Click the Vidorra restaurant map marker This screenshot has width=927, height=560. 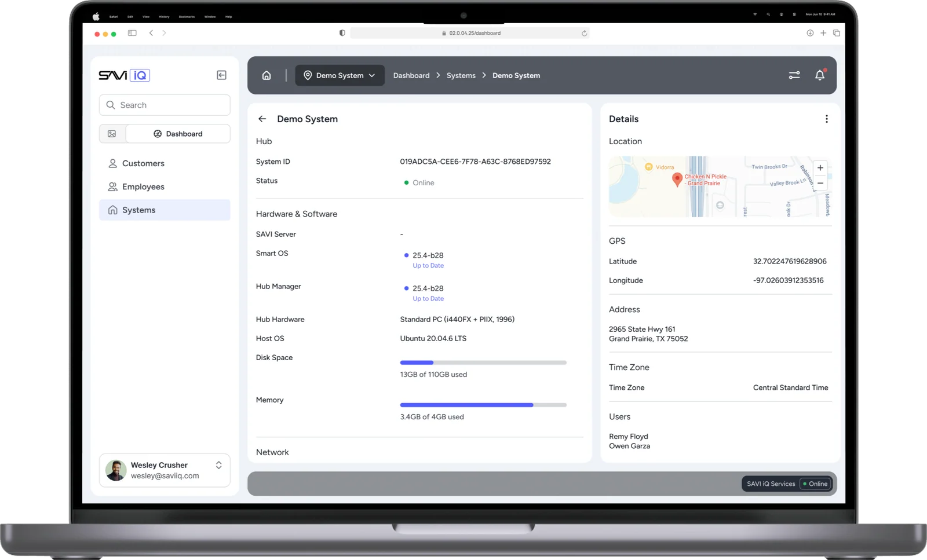pyautogui.click(x=648, y=167)
